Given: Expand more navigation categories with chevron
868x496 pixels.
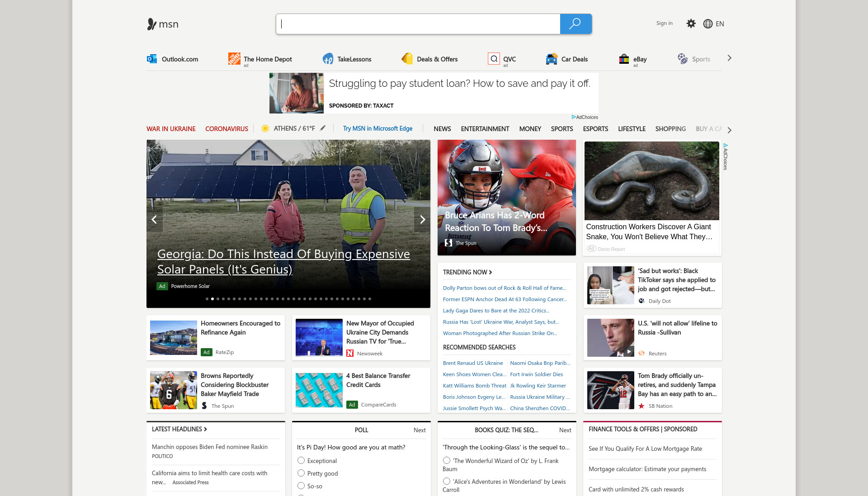Looking at the screenshot, I should pyautogui.click(x=729, y=130).
